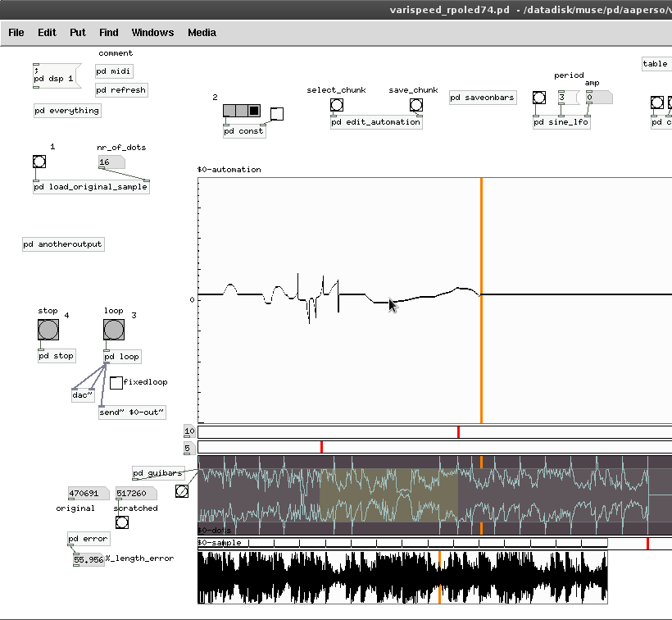Open the pd midi subpatch
Viewport: 672px width, 620px height.
click(x=114, y=71)
